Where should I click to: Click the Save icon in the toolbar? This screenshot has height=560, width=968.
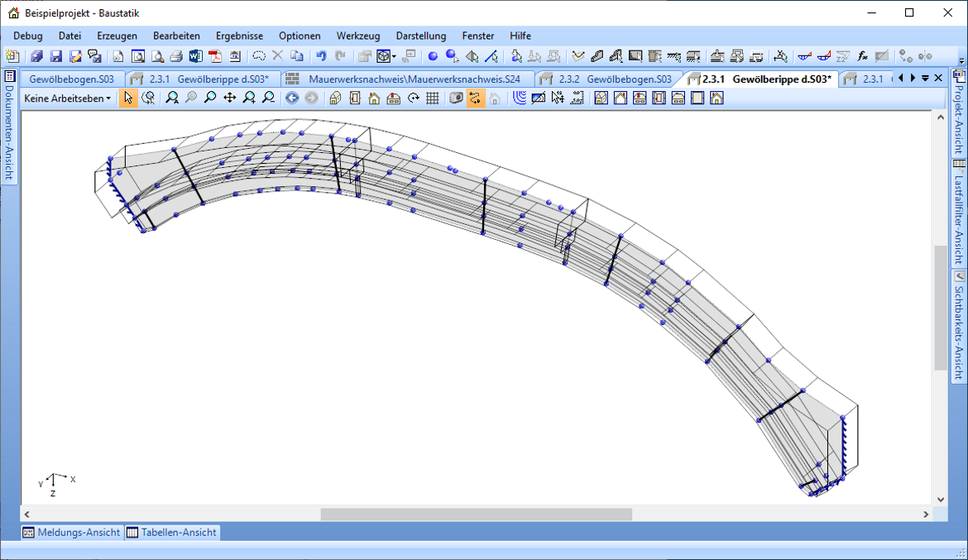click(56, 56)
